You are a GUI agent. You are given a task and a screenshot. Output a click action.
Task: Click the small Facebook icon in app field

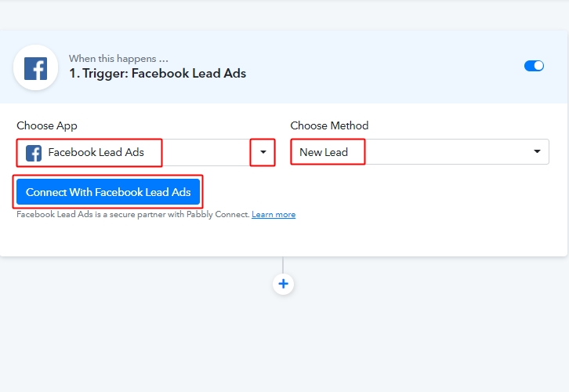point(34,153)
